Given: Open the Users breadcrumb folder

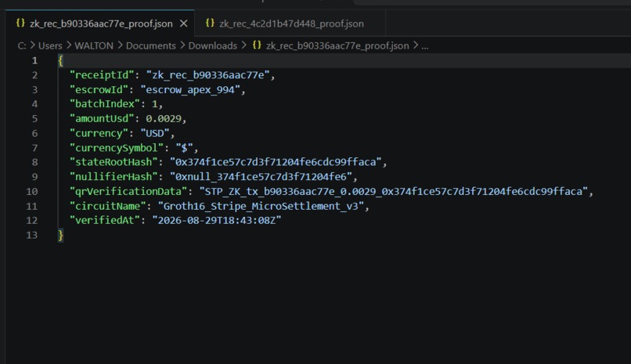Looking at the screenshot, I should [50, 46].
